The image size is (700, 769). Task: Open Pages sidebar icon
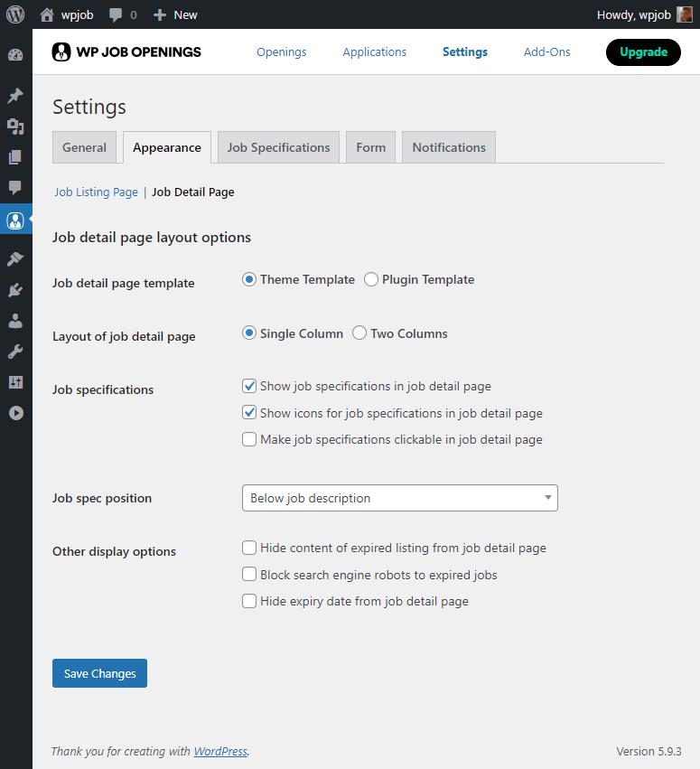(15, 157)
